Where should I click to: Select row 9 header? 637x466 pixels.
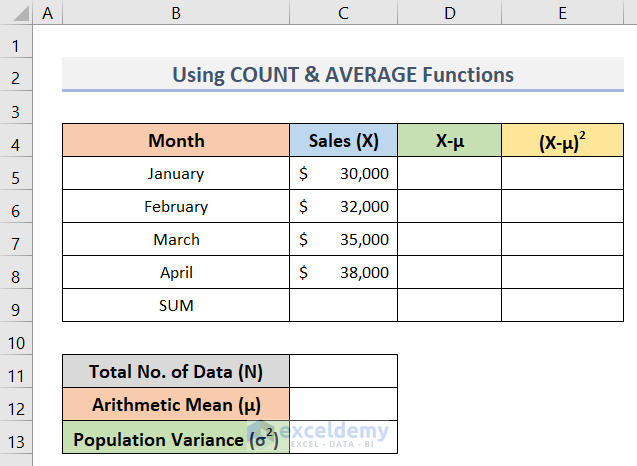[x=16, y=306]
